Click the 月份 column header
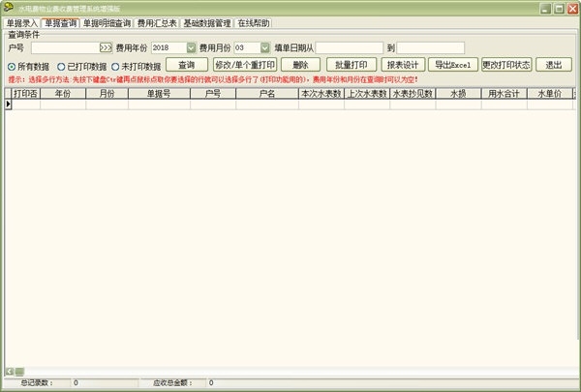 (x=107, y=93)
